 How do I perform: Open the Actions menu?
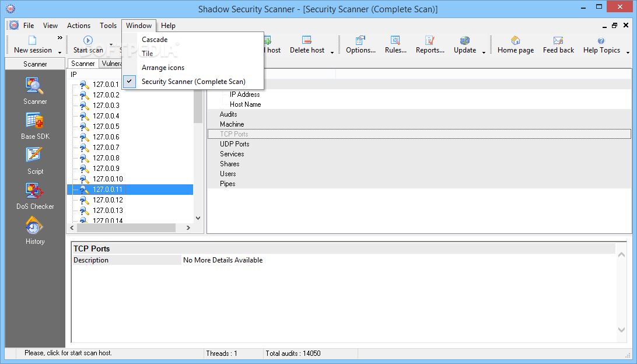(79, 26)
